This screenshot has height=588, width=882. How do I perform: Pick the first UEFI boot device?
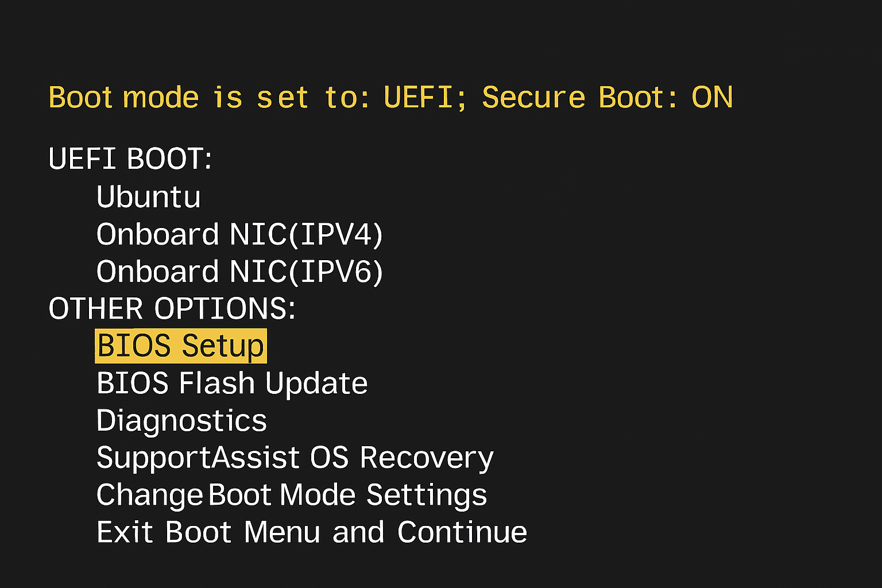(x=149, y=197)
